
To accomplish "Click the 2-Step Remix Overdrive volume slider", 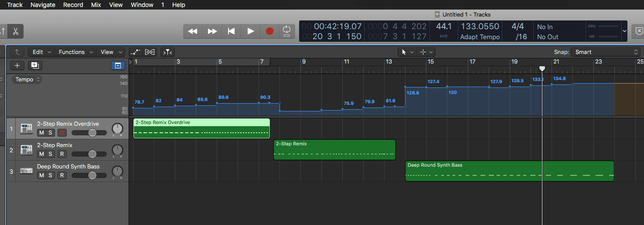I will [89, 132].
